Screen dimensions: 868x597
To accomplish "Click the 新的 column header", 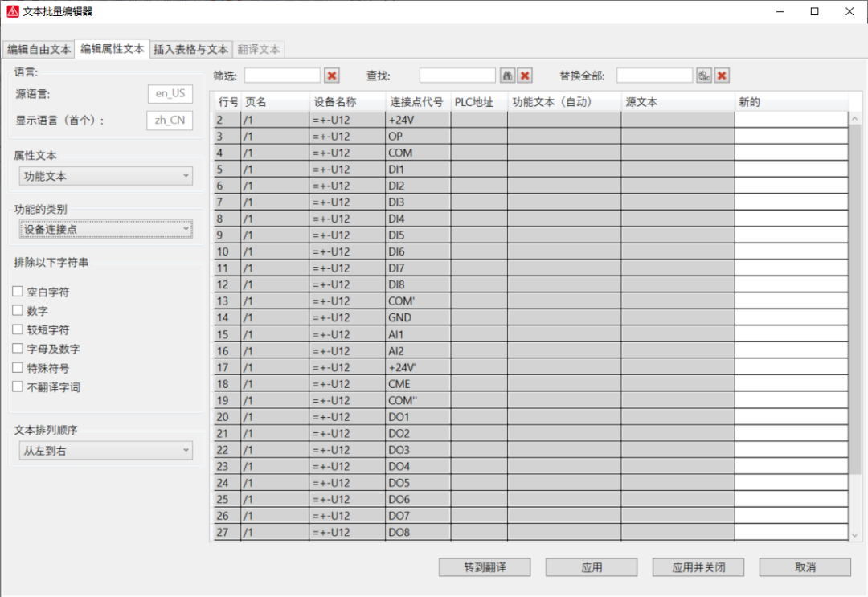I will point(791,102).
